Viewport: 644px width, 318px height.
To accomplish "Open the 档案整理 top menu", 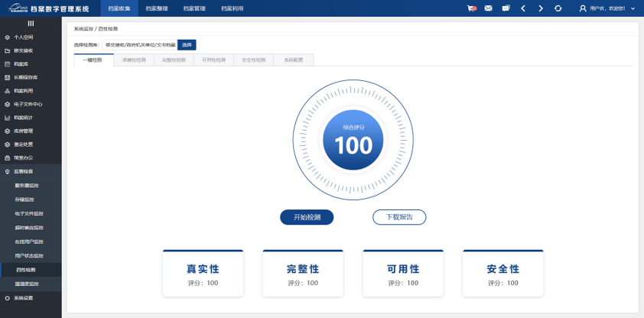I will pos(157,8).
